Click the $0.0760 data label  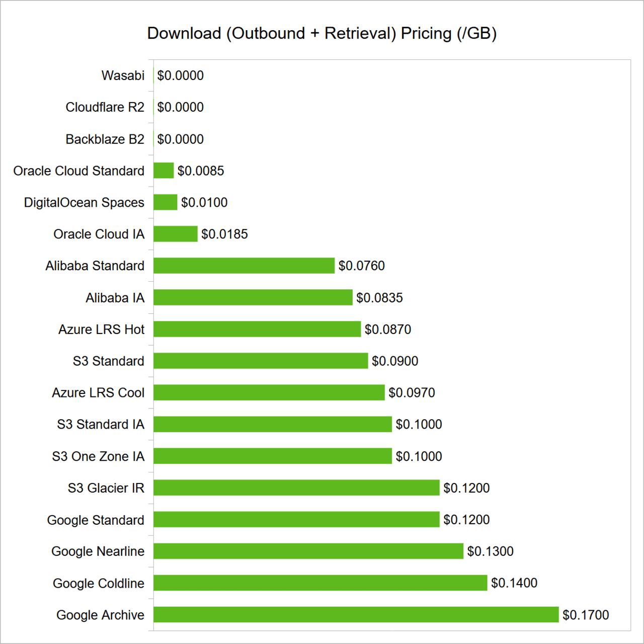[x=362, y=266]
